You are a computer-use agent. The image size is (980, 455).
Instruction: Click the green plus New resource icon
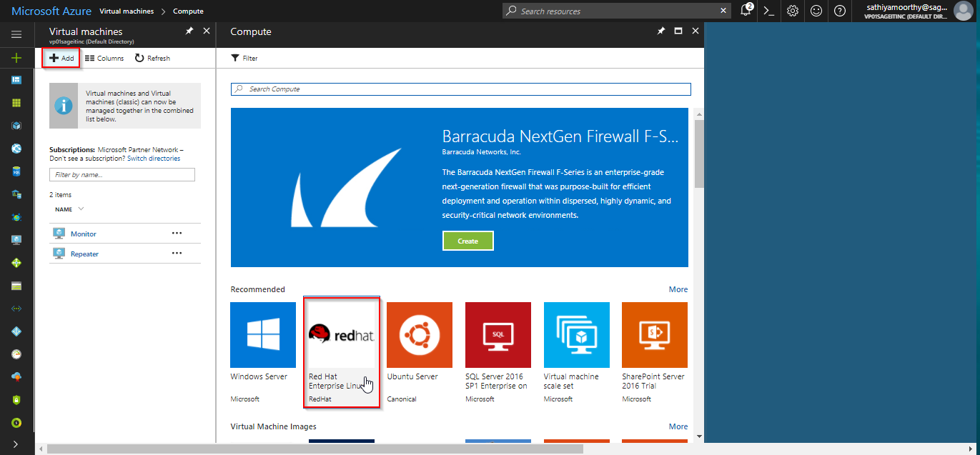coord(16,58)
